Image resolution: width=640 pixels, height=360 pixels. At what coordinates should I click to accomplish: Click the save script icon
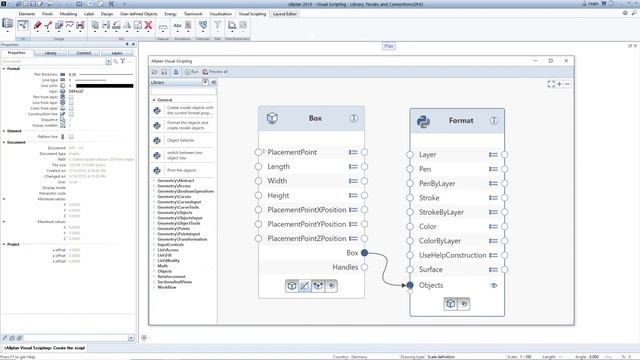(x=164, y=72)
